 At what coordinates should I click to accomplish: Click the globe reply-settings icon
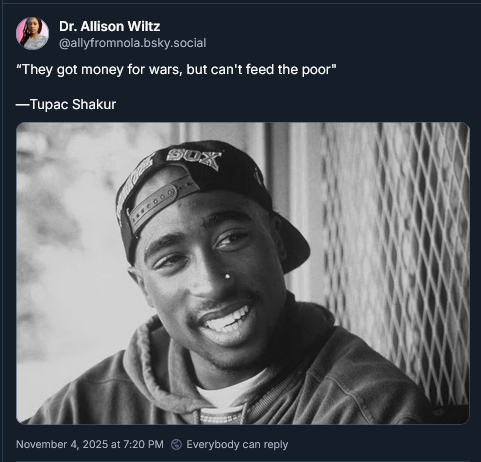click(176, 444)
